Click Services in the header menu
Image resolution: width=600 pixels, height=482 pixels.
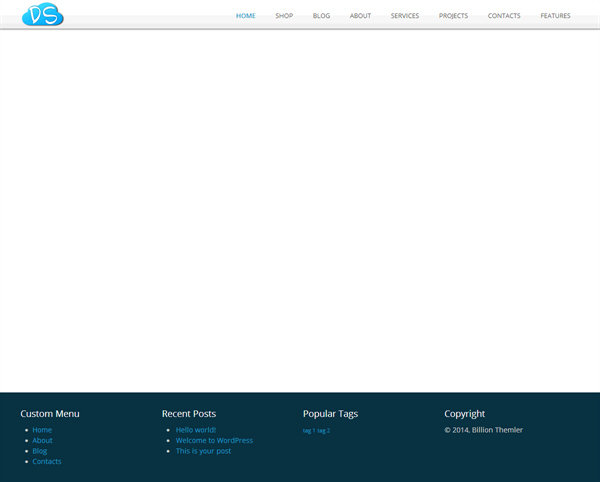point(405,16)
